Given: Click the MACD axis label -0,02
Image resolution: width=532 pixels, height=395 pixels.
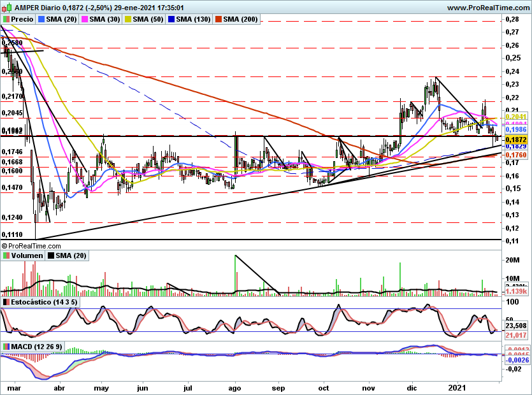Looking at the screenshot, I should [513, 369].
